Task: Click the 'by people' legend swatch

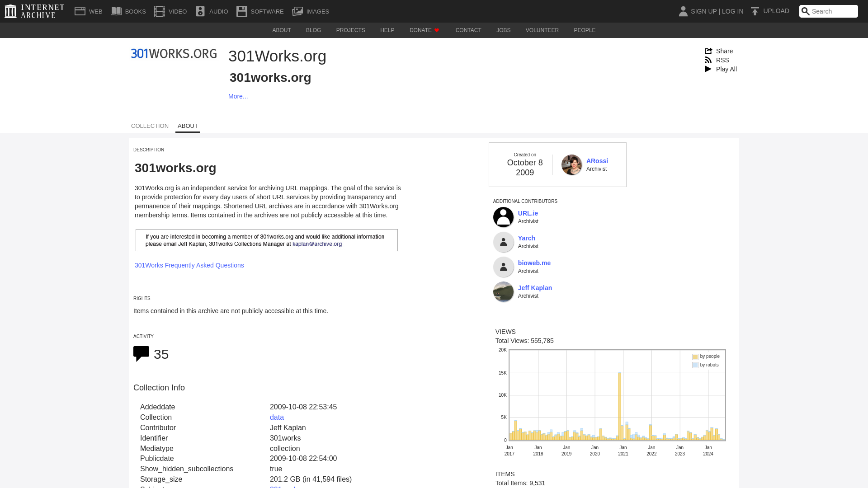Action: tap(695, 357)
